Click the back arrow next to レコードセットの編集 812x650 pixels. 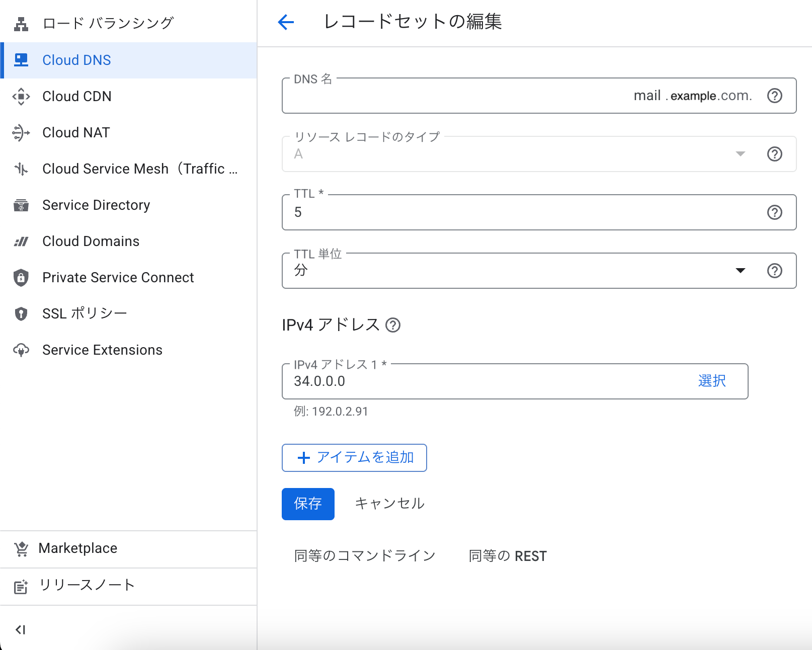[286, 22]
